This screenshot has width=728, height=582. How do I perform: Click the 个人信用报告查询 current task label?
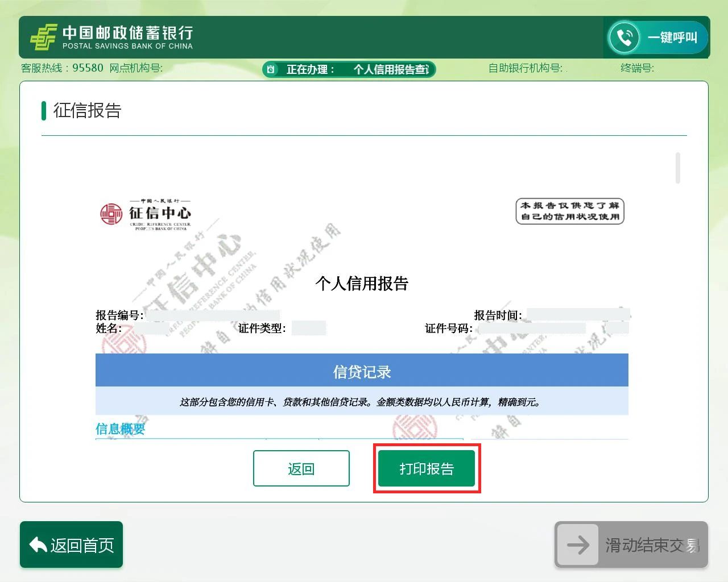391,69
